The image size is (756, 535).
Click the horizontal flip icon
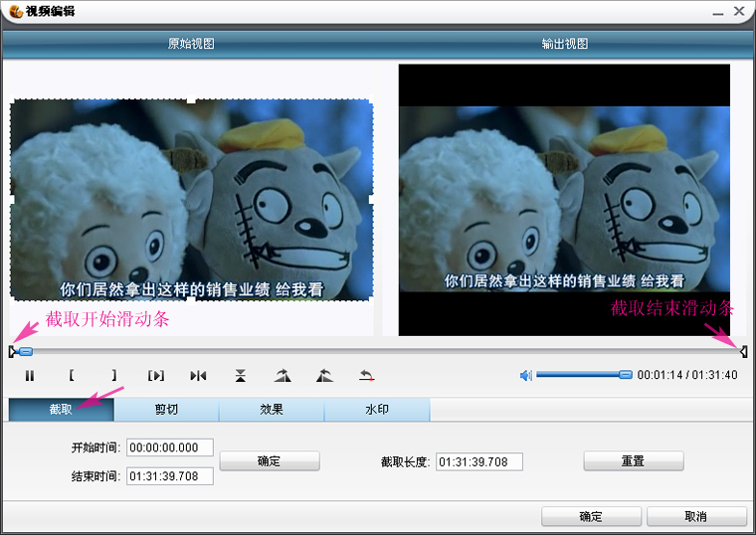(198, 376)
